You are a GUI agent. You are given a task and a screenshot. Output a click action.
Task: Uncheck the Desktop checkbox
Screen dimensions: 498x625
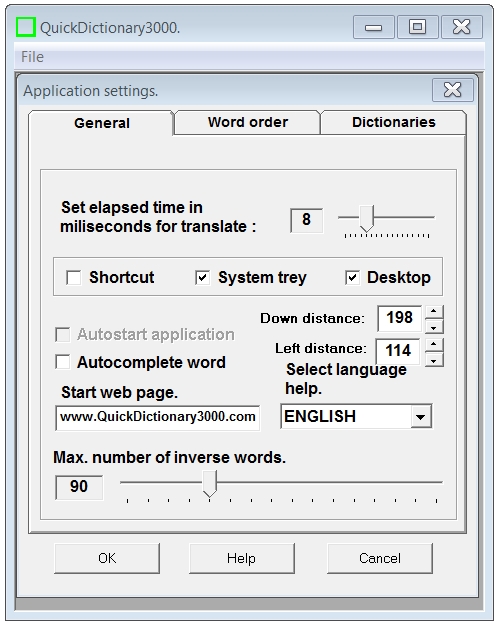coord(352,277)
